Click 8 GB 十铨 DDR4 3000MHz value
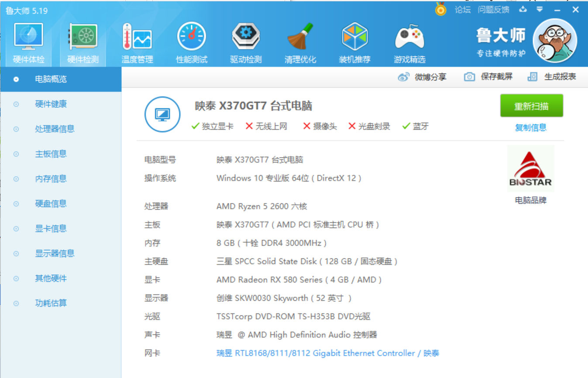The image size is (588, 378). pos(272,243)
